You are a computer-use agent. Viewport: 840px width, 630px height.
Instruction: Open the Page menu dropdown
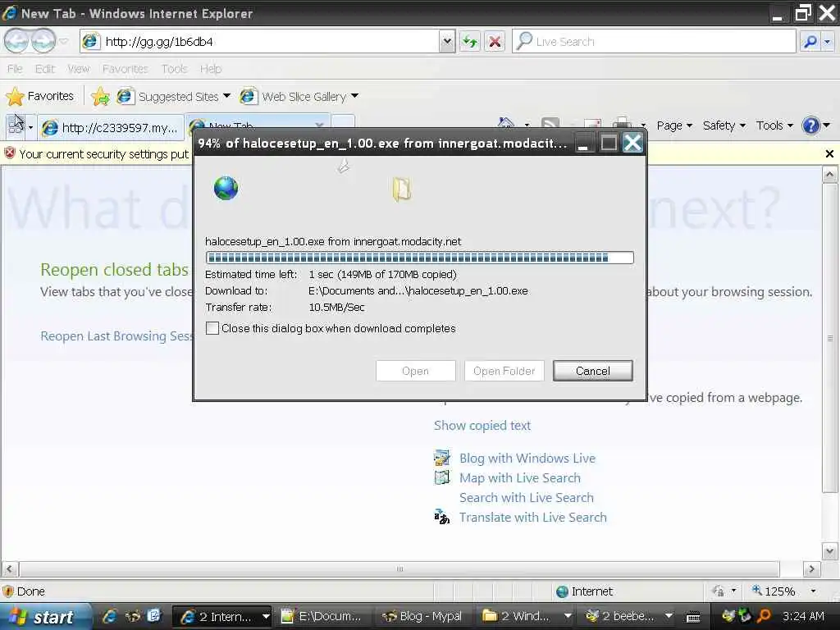click(x=674, y=126)
